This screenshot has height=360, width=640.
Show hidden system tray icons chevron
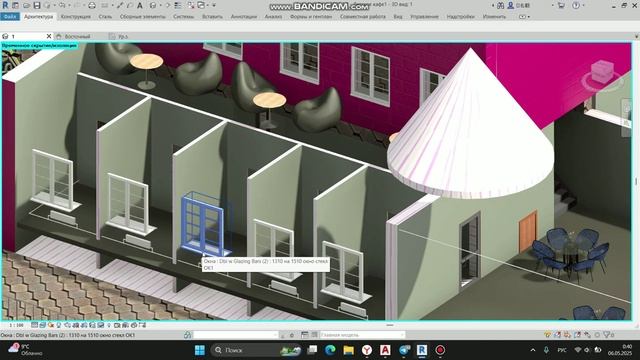point(533,350)
